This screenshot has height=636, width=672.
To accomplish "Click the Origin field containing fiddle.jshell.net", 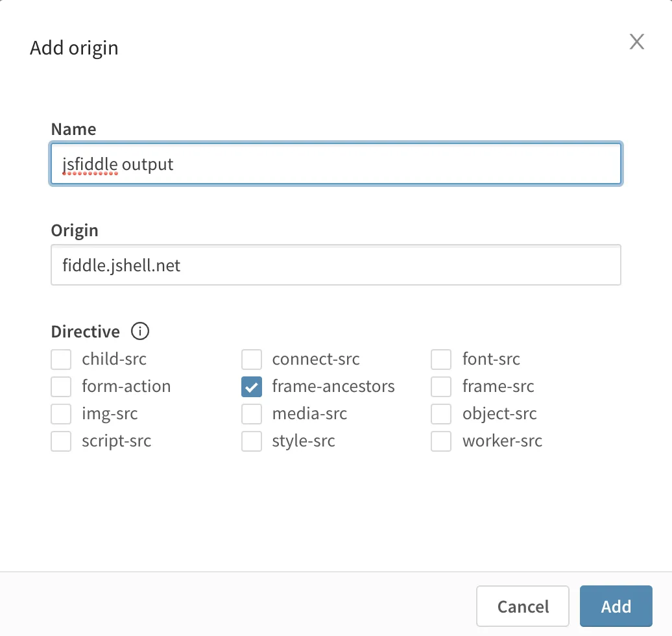I will (336, 265).
